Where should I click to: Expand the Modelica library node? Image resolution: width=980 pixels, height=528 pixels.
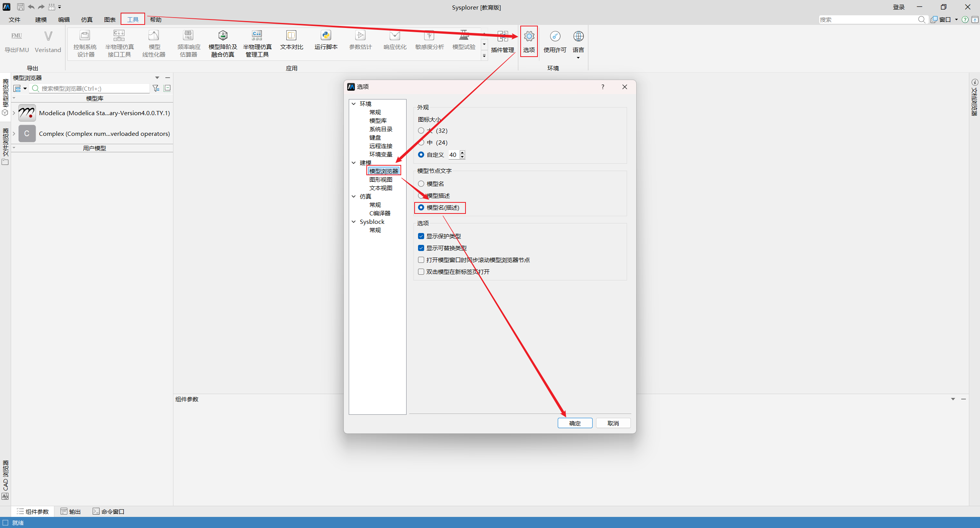click(x=14, y=113)
